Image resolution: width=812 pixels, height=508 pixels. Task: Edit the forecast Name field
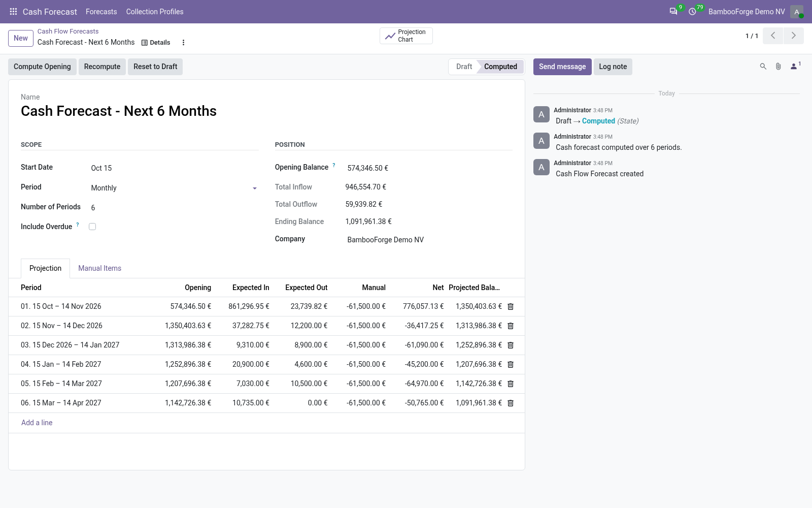(x=266, y=111)
